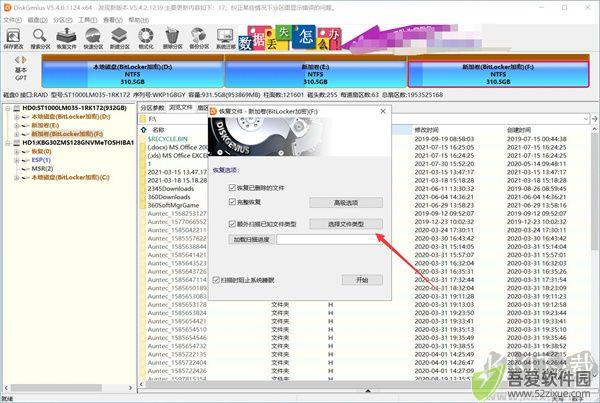Viewport: 600px width, 403px height.
Task: Expand the 本地磁盘(BitLocker加密)(C:) tree node
Action: [x=17, y=178]
